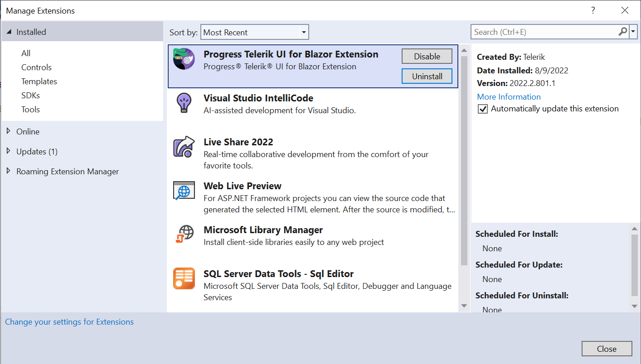Click the search magnifier icon
The height and width of the screenshot is (364, 641).
pos(623,32)
